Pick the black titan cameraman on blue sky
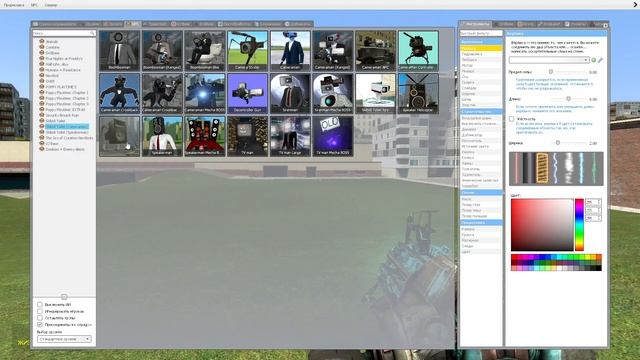This screenshot has width=640, height=360. tap(119, 93)
